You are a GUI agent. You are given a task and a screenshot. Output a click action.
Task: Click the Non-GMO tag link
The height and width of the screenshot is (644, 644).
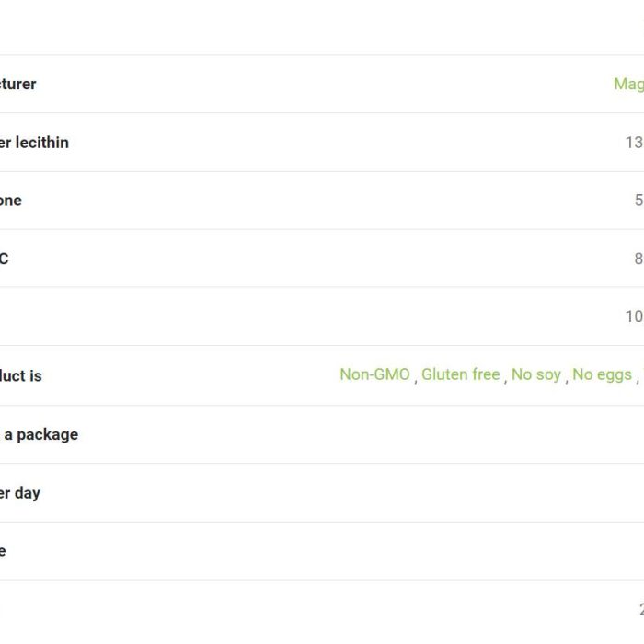[375, 374]
